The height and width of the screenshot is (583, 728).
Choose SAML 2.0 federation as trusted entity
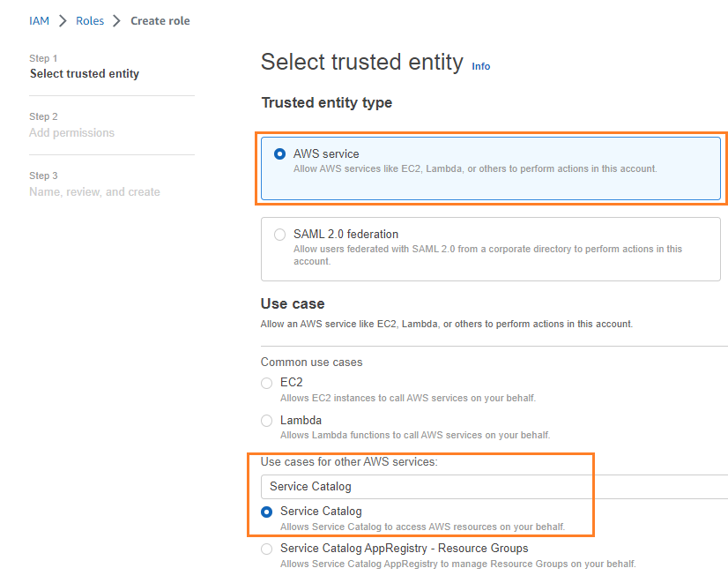tap(279, 234)
